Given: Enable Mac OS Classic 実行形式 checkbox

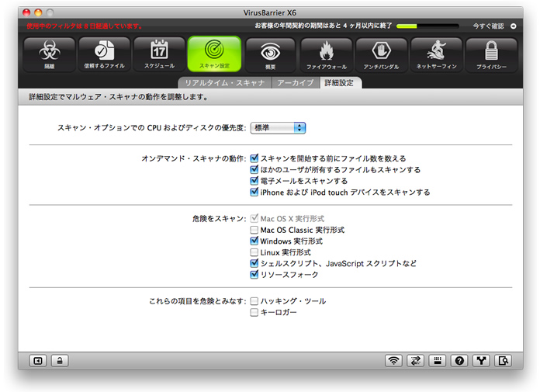Looking at the screenshot, I should click(x=254, y=230).
